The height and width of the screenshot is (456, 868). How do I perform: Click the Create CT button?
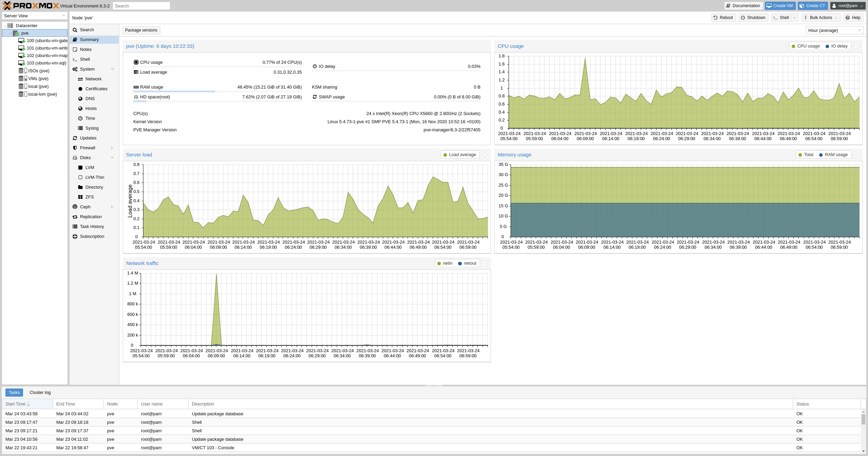[x=813, y=6]
